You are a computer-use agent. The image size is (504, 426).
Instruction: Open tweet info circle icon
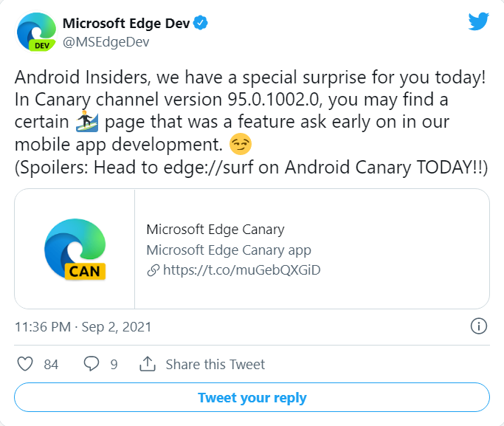click(x=478, y=326)
